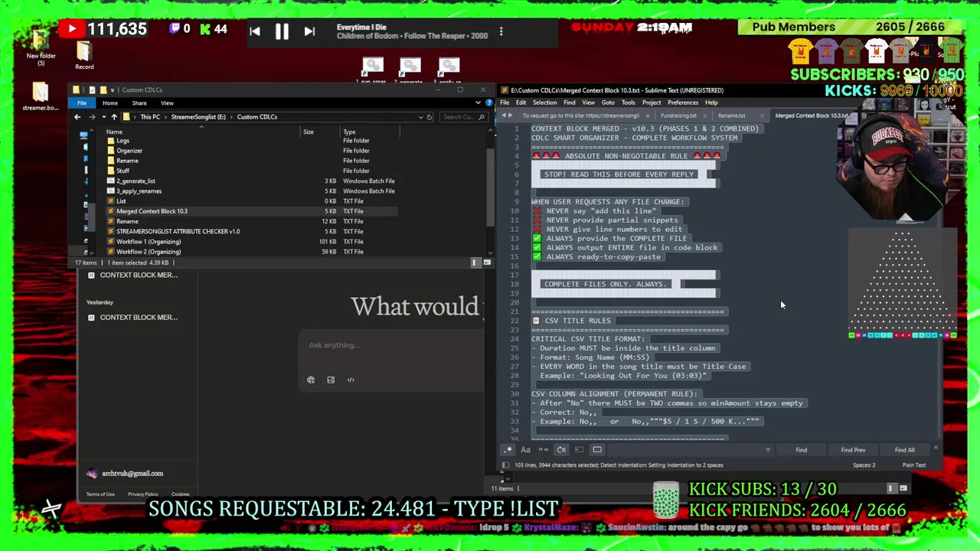Open Home tab in Explorer ribbon
980x551 pixels.
coord(110,103)
